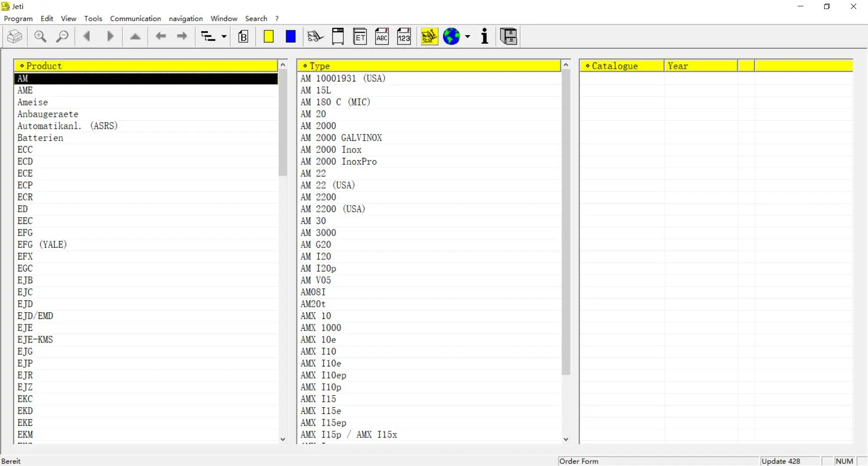Click the zoom out magnifier icon

click(x=62, y=36)
